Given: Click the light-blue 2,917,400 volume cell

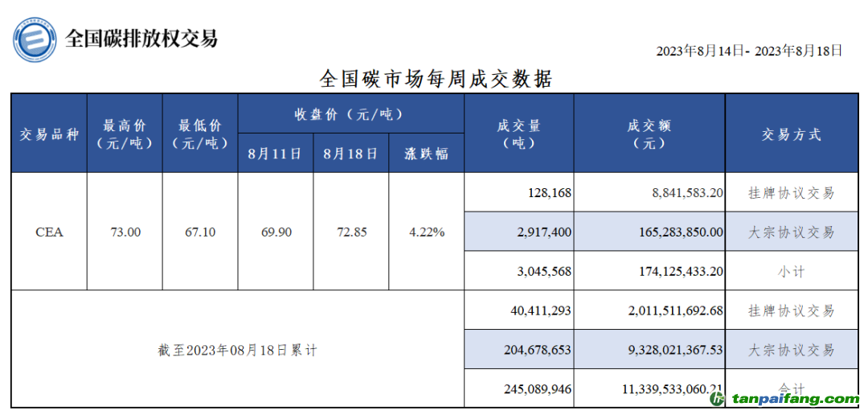Looking at the screenshot, I should click(518, 232).
